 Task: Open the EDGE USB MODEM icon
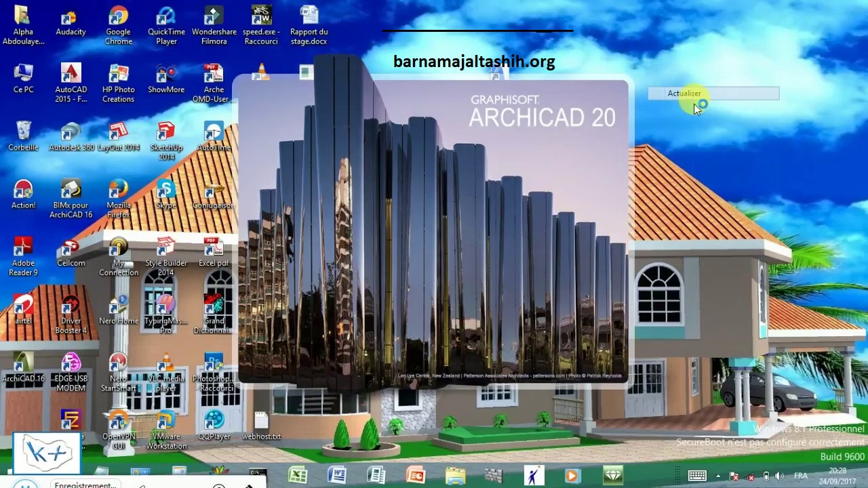pos(71,371)
